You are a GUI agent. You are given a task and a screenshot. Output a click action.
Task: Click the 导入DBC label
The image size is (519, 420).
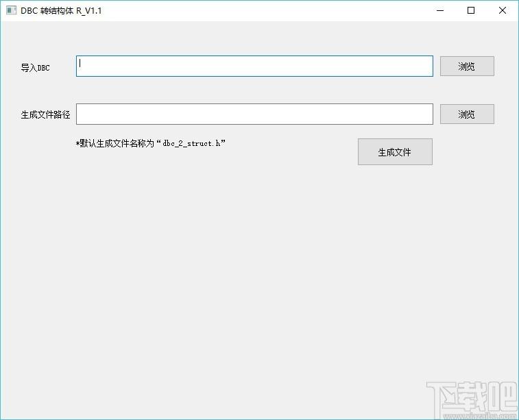[x=35, y=67]
